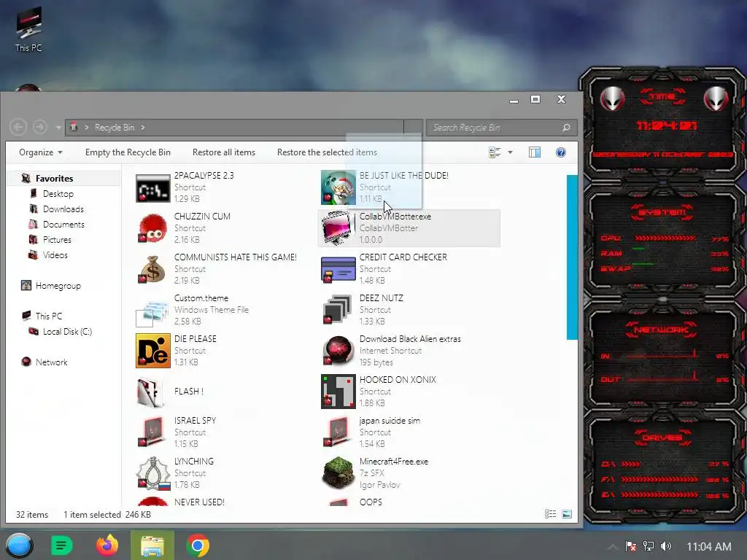Open Chrome from the taskbar
Viewport: 747px width, 560px height.
(198, 545)
